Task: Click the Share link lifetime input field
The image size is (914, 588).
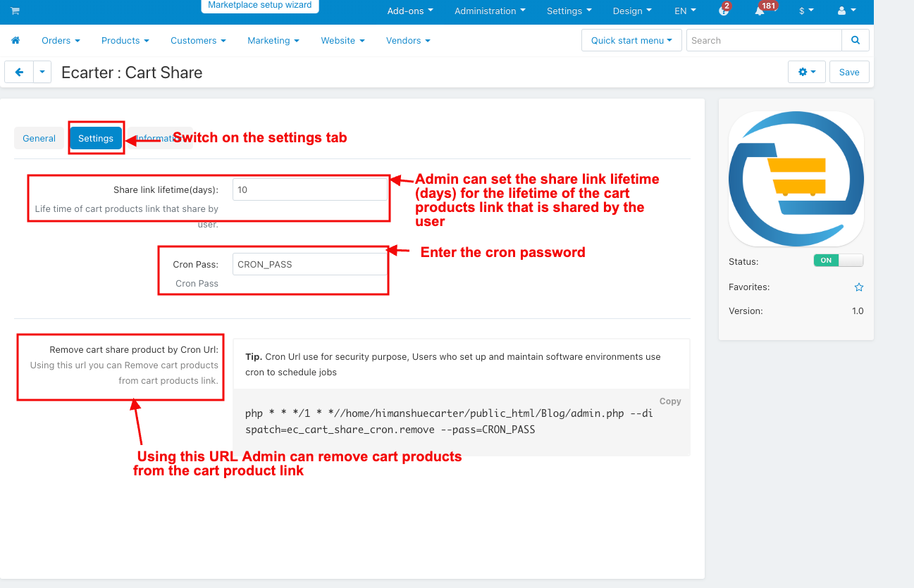Action: click(x=309, y=190)
